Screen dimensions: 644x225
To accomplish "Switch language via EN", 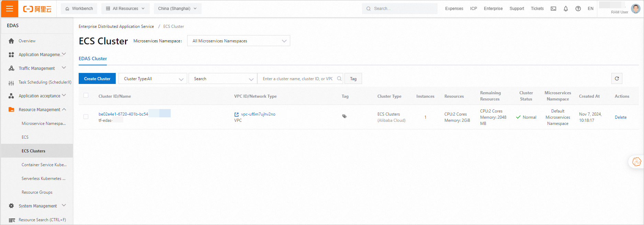I will pyautogui.click(x=590, y=9).
